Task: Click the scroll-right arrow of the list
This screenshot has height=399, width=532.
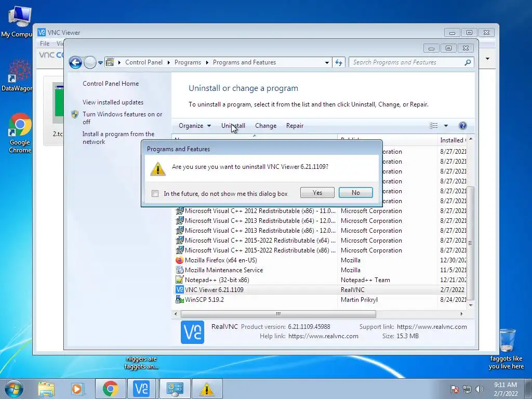Action: (461, 314)
